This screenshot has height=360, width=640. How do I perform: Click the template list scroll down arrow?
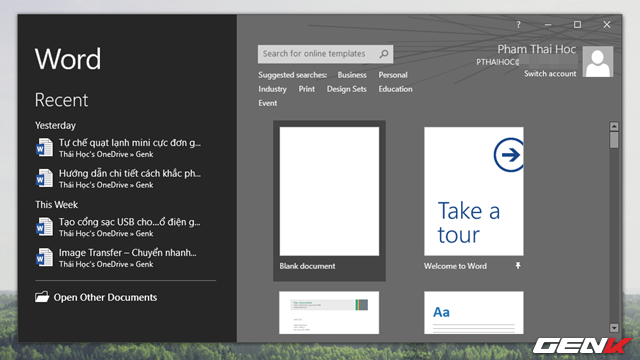coord(614,328)
